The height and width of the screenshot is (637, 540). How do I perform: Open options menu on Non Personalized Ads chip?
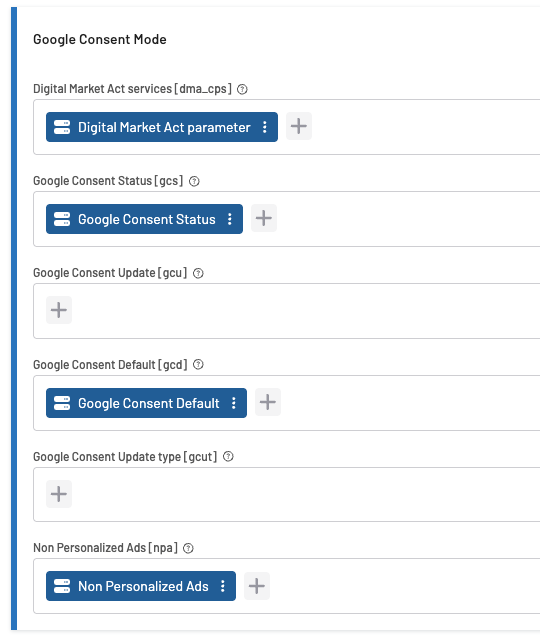click(x=223, y=586)
